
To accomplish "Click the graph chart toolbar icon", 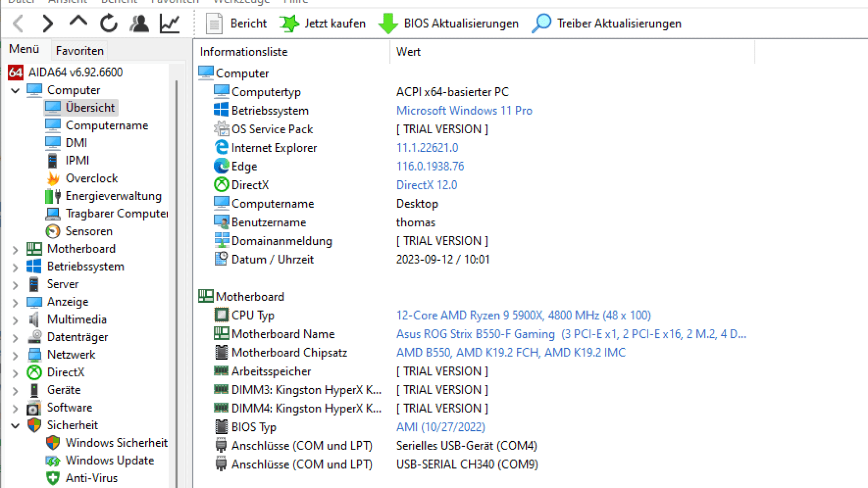I will click(x=170, y=23).
